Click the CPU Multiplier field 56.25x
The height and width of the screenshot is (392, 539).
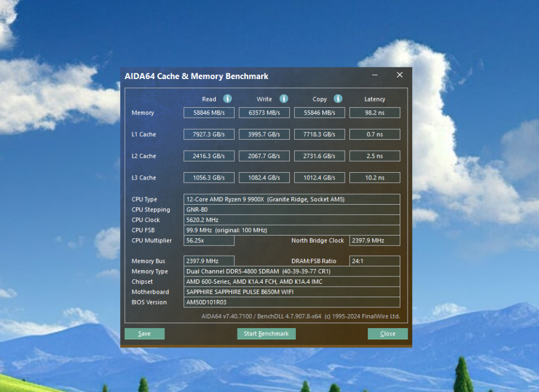coord(209,240)
